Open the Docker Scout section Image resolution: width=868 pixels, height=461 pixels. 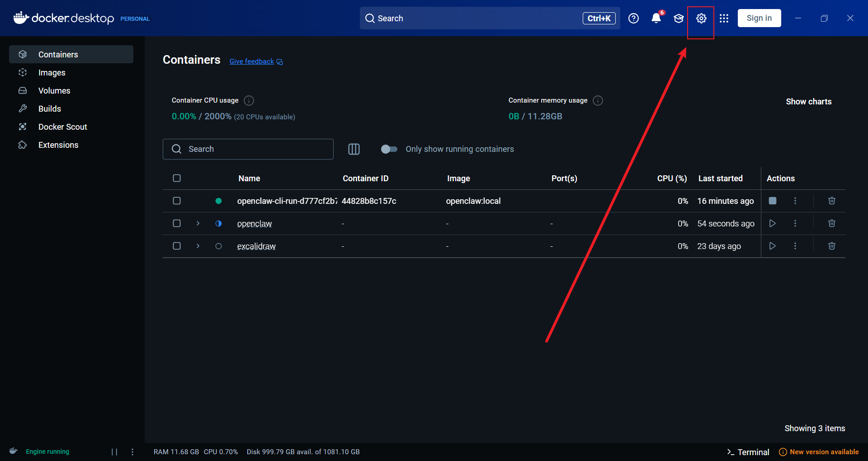click(71, 127)
